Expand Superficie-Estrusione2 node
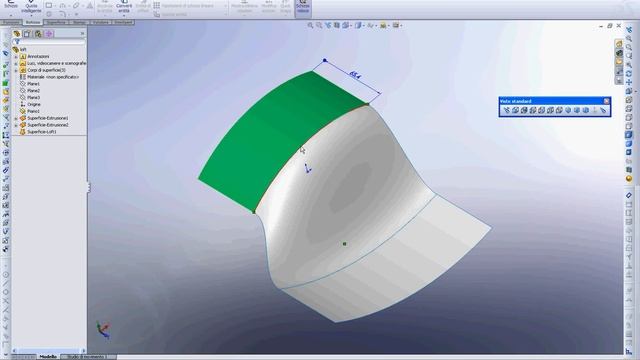 click(16, 125)
